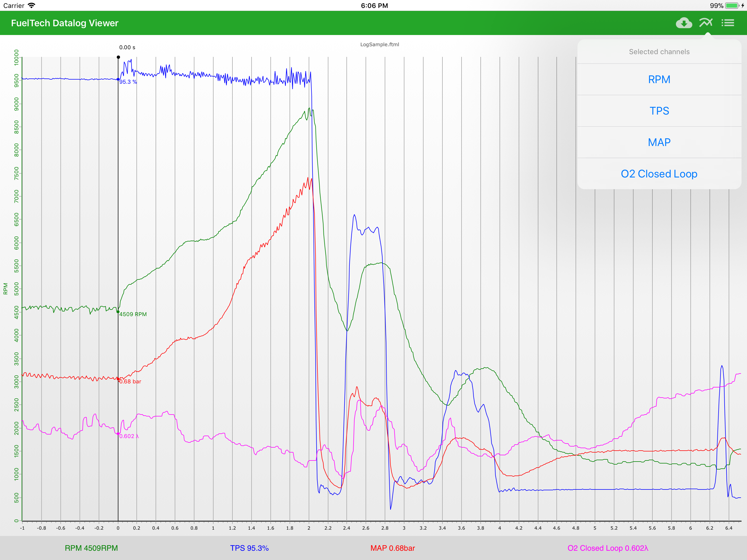The image size is (747, 560).
Task: Choose O2 Closed Loop channel
Action: (659, 174)
